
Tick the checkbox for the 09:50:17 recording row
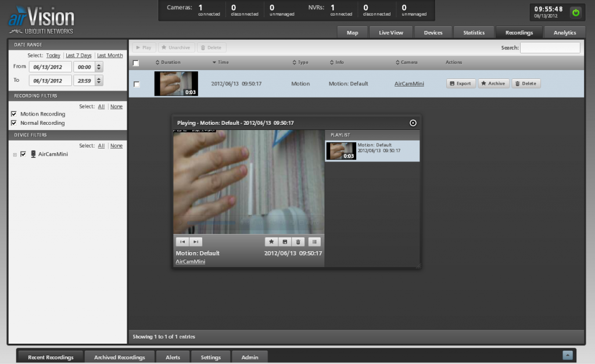pos(137,84)
